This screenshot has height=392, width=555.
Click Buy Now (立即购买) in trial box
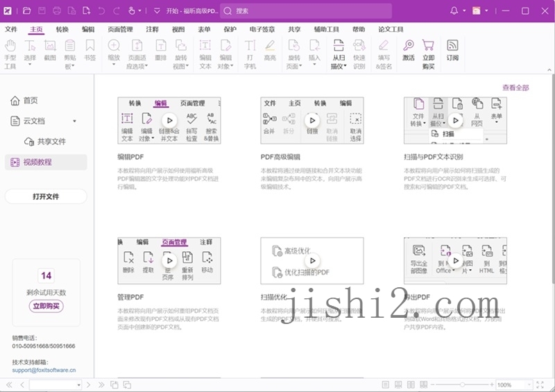click(x=46, y=306)
